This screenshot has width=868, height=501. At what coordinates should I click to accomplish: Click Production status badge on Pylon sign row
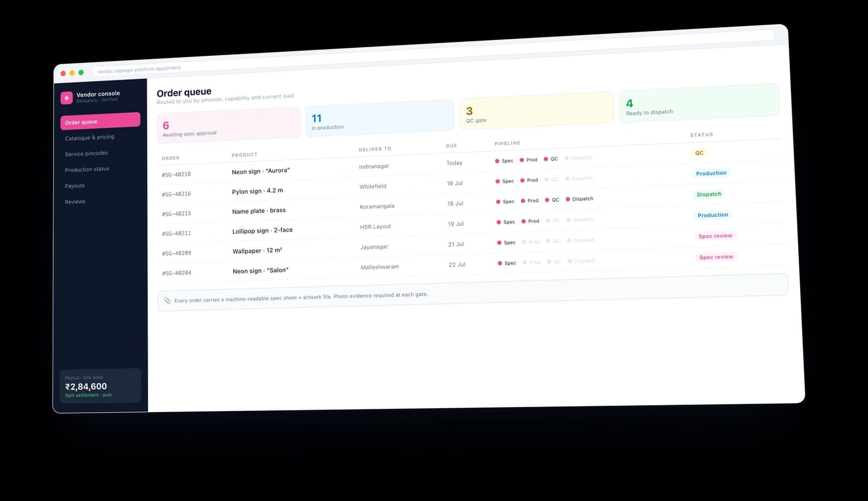point(711,173)
